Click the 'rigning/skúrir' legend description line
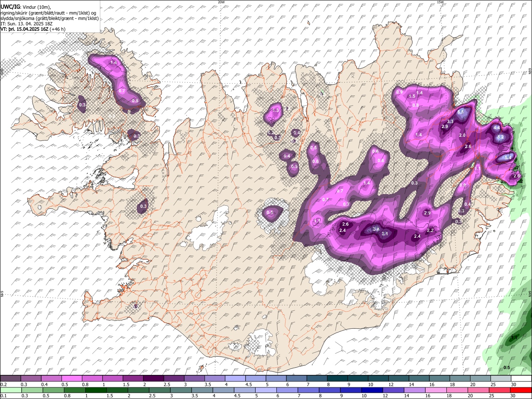The height and width of the screenshot is (399, 532). (x=48, y=13)
